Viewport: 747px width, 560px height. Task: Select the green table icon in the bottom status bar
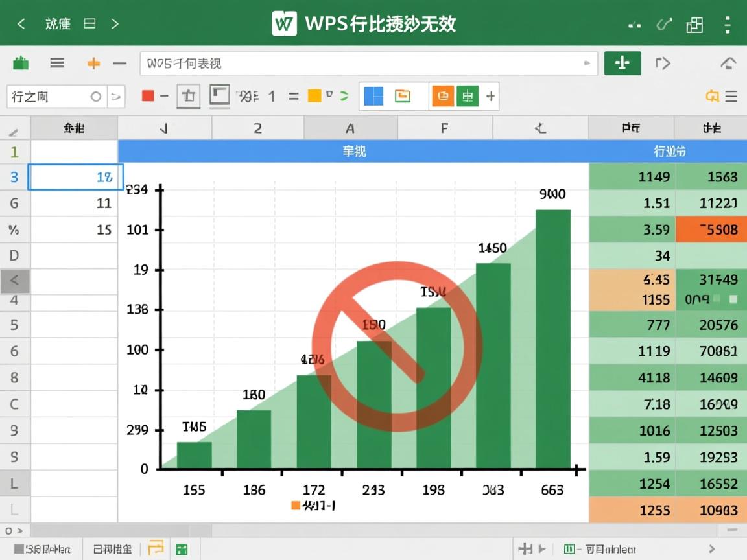click(182, 548)
